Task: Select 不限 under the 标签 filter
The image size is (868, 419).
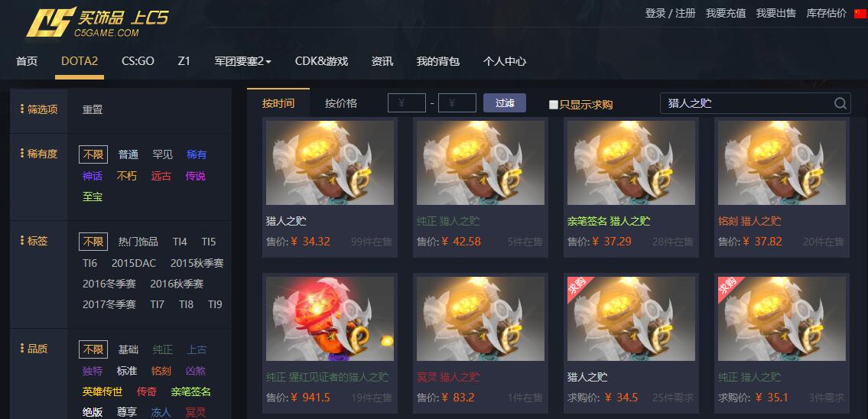Action: [93, 242]
